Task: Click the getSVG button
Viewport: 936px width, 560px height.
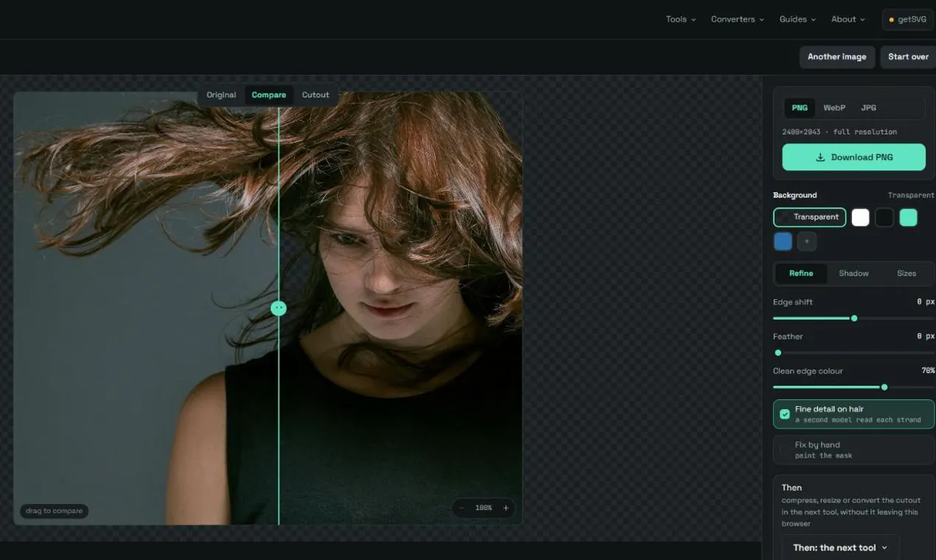Action: 907,19
